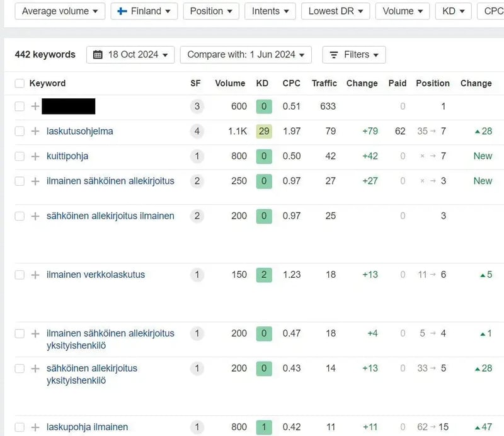Sort by Traffic column header
The image size is (504, 436).
(324, 83)
